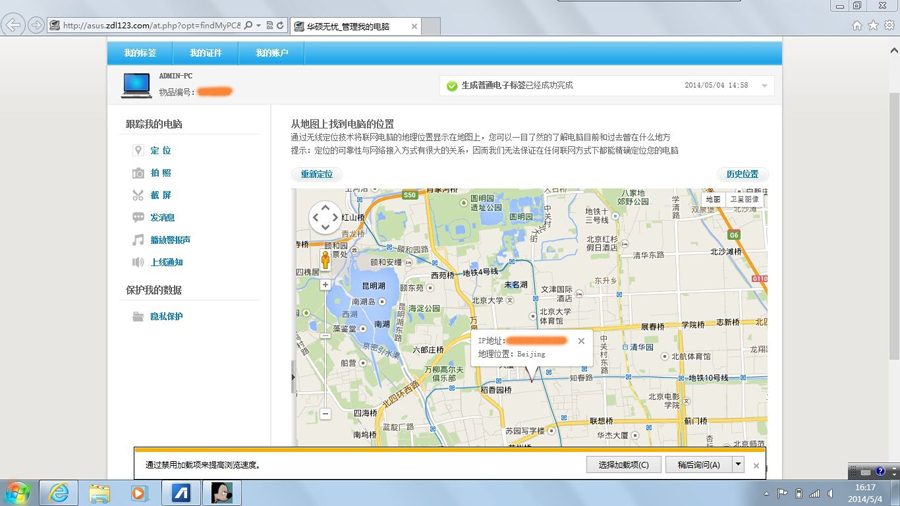Click the 历史位置 button

742,174
